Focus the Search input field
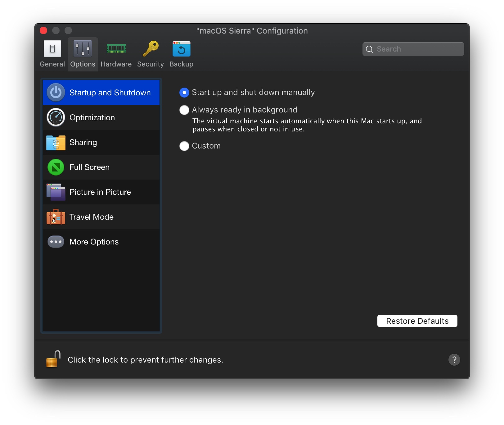 coord(413,49)
